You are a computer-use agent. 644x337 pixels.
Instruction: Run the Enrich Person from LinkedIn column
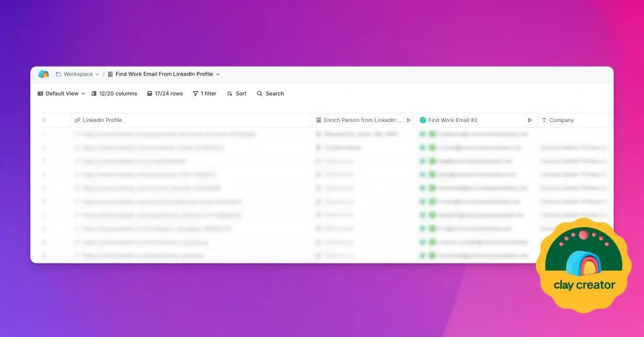pyautogui.click(x=409, y=120)
